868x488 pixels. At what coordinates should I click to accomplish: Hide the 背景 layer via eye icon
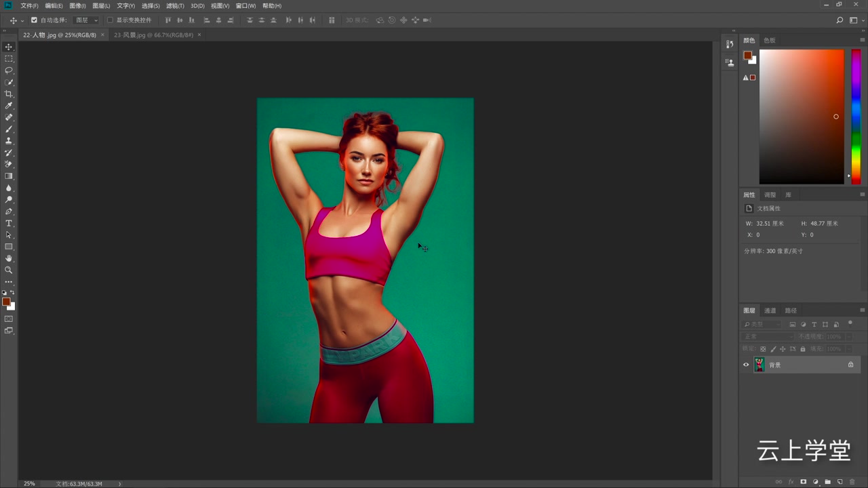(x=746, y=365)
